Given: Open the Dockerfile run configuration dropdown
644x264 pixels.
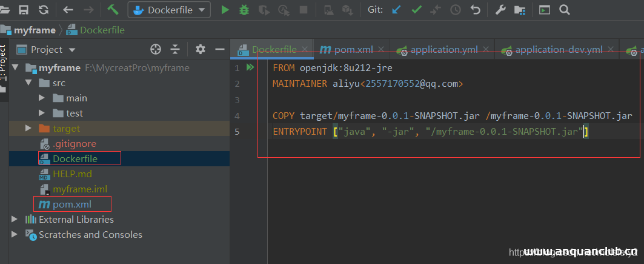Looking at the screenshot, I should click(169, 10).
